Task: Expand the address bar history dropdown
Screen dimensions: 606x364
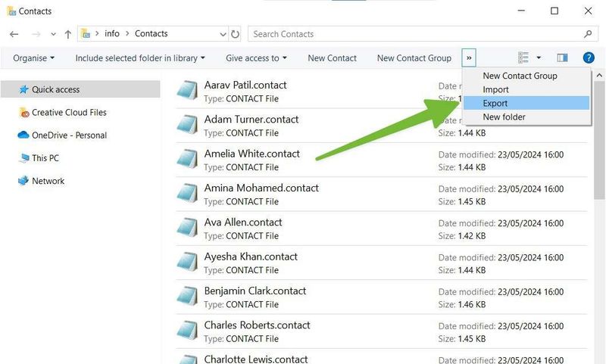Action: [223, 34]
